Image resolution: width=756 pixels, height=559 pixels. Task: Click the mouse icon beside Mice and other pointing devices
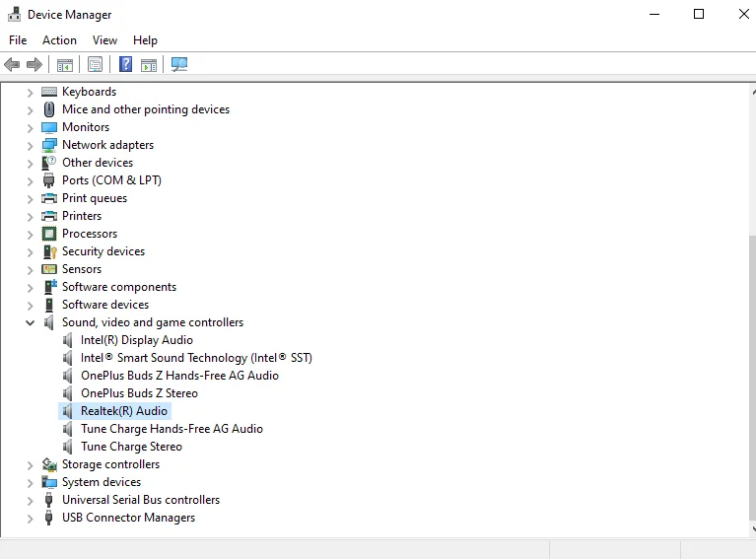click(49, 109)
